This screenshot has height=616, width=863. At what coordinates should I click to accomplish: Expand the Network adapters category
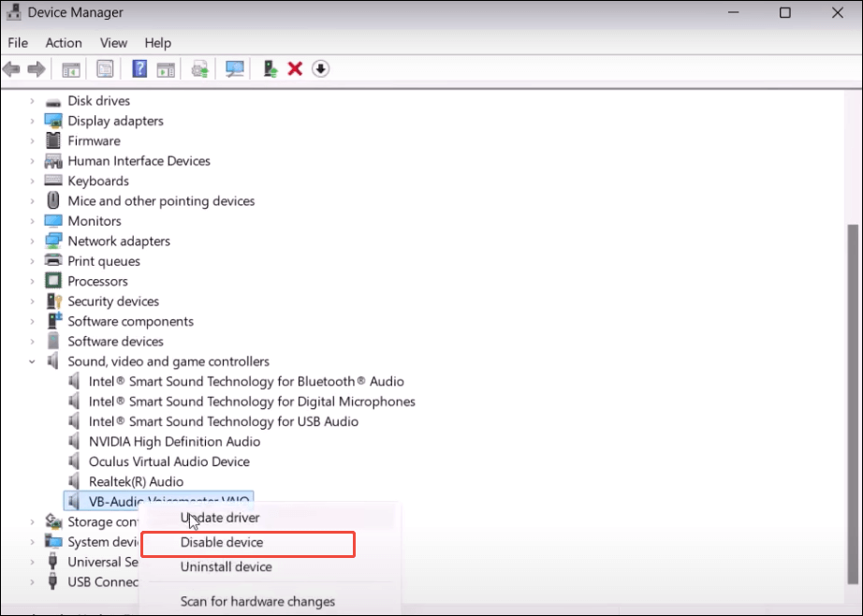(x=31, y=241)
